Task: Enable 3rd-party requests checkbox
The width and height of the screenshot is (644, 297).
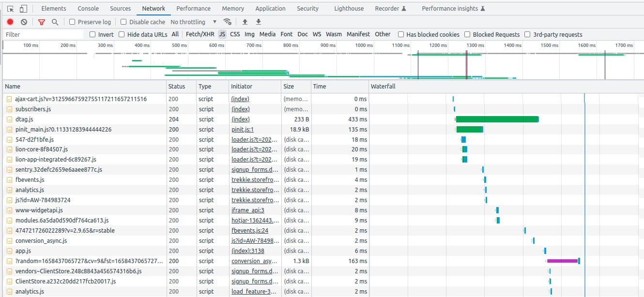Action: (528, 34)
